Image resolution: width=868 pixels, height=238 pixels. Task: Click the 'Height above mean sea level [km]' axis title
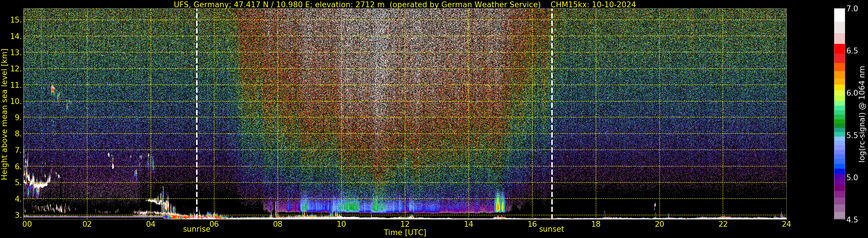point(4,114)
